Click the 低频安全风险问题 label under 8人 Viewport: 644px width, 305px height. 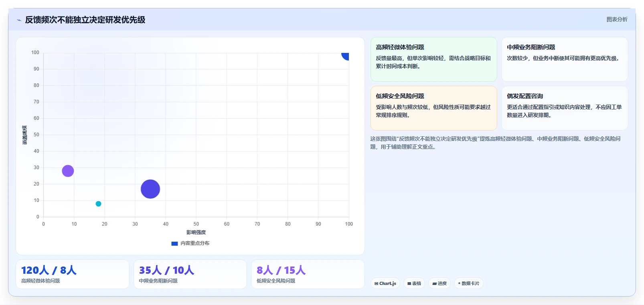pyautogui.click(x=276, y=281)
